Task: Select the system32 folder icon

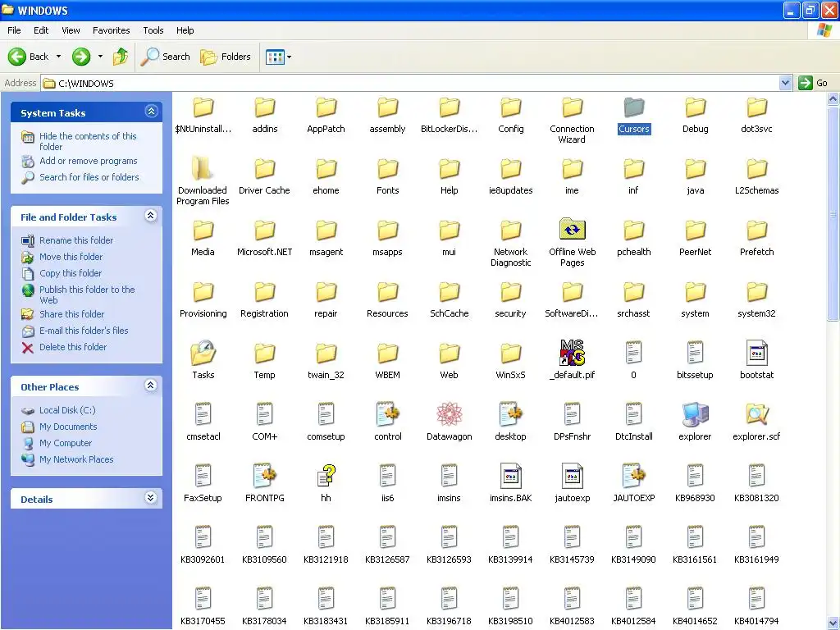Action: click(x=756, y=292)
